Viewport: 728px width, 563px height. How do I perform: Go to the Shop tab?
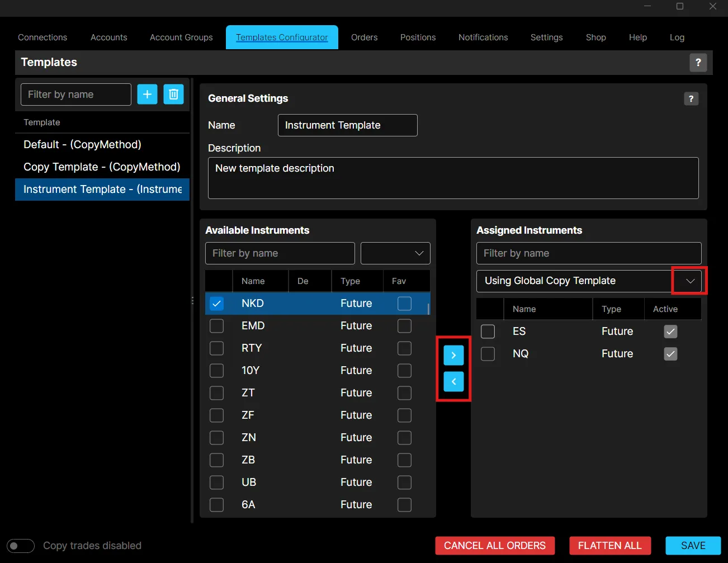(x=596, y=37)
